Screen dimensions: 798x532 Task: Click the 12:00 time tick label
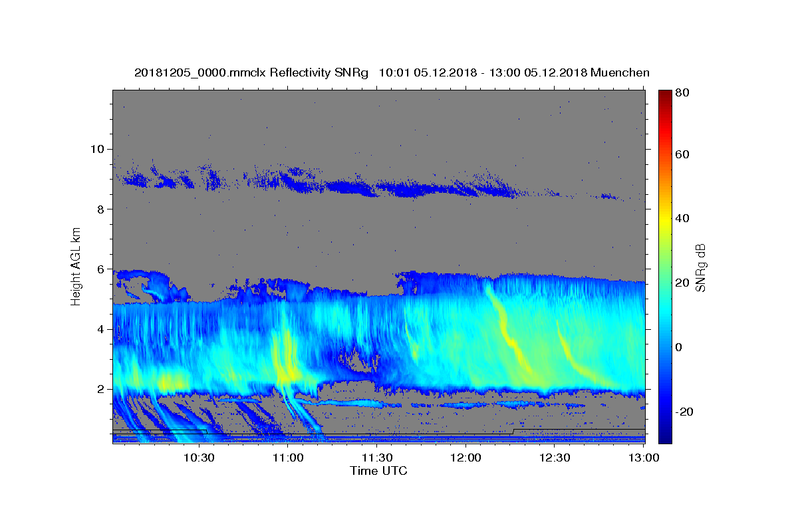466,458
